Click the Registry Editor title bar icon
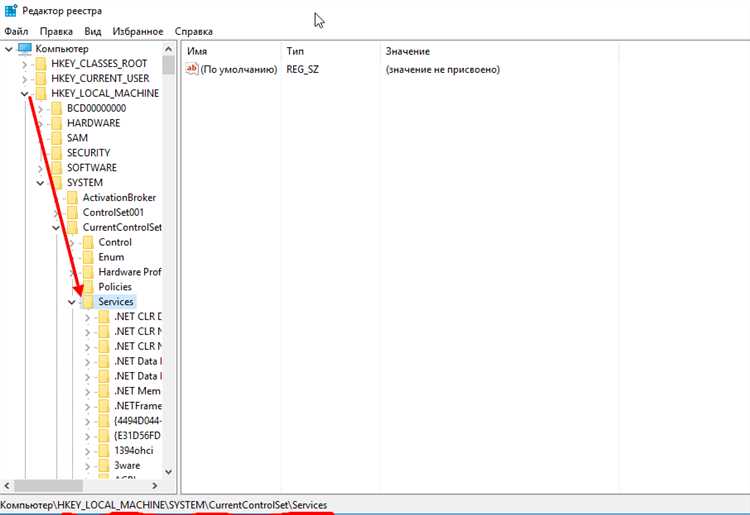 [x=10, y=10]
